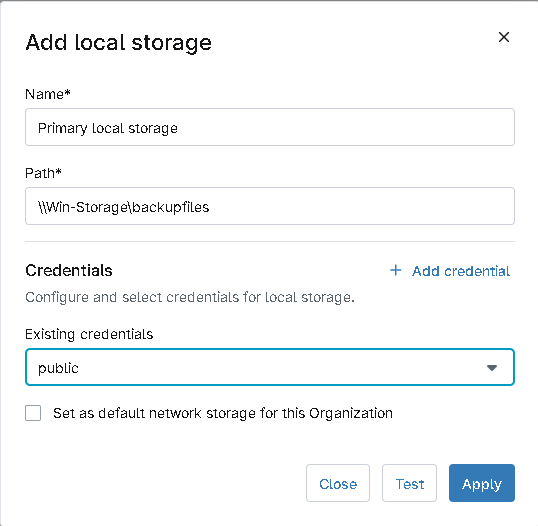Click the plus icon next to Add credential

396,270
